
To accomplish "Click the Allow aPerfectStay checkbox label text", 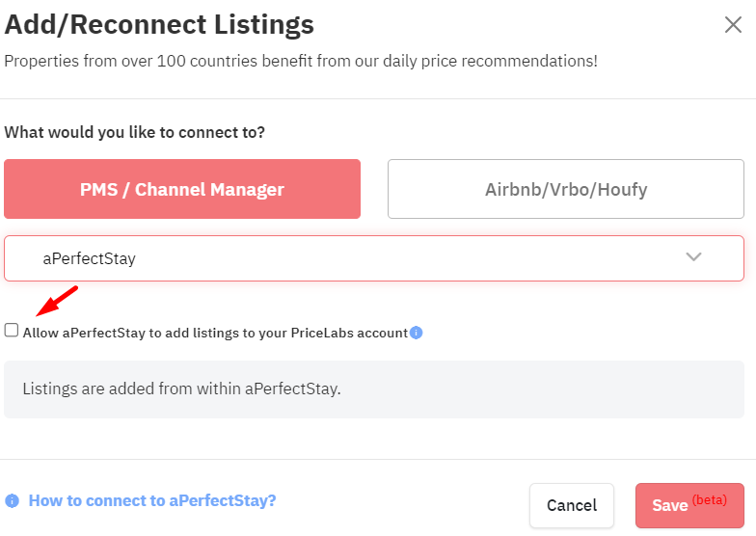I will [x=215, y=334].
